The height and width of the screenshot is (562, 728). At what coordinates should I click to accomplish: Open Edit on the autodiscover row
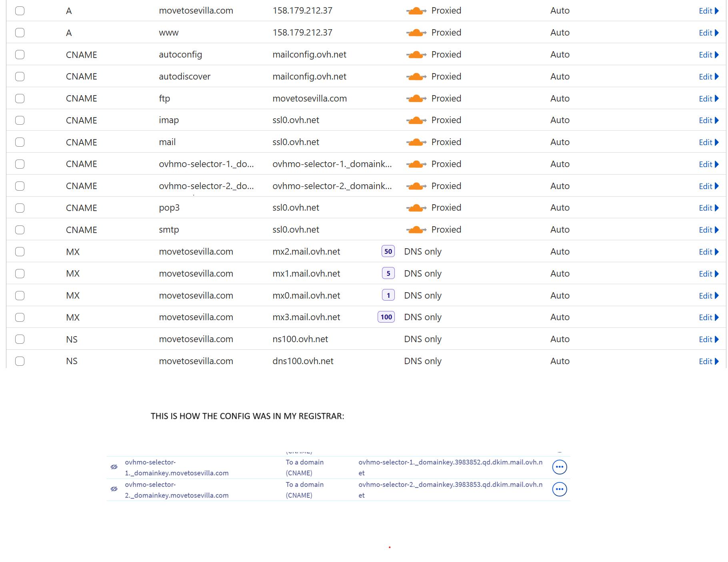pyautogui.click(x=709, y=77)
